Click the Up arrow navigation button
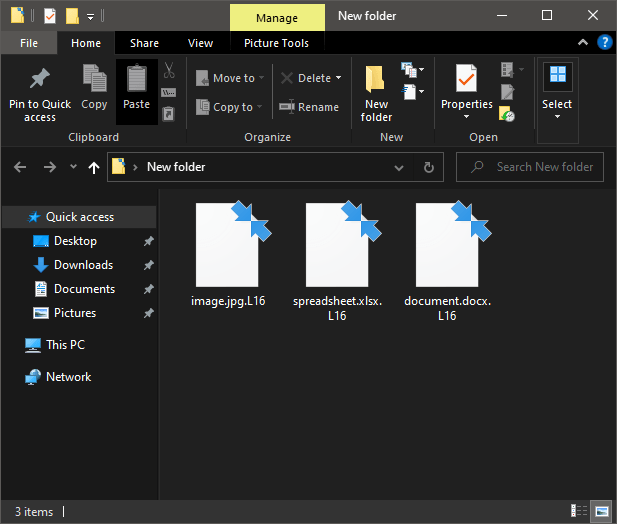 coord(94,167)
